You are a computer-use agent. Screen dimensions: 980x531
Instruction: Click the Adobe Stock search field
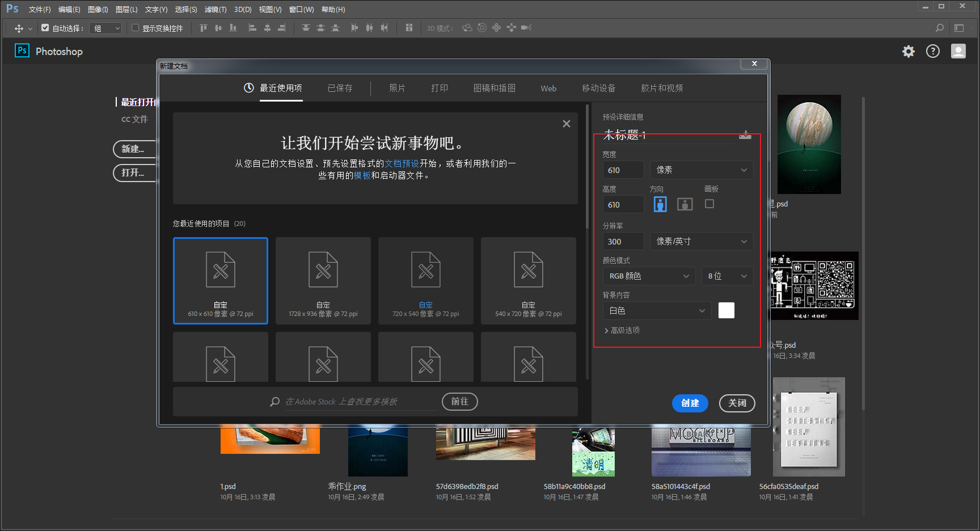pos(361,402)
